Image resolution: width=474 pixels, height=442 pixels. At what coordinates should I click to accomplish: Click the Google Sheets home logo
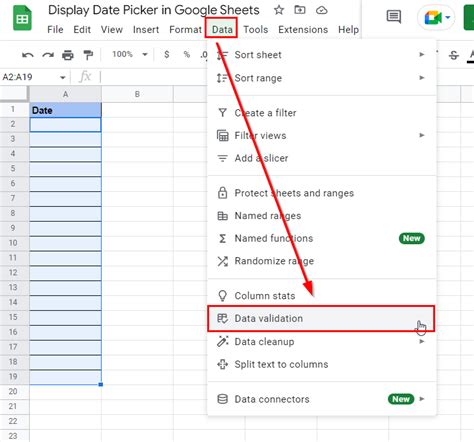(x=22, y=19)
